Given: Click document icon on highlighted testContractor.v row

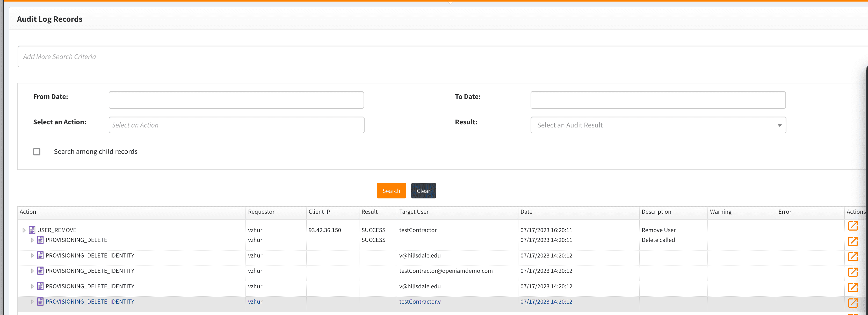Looking at the screenshot, I should click(x=40, y=302).
